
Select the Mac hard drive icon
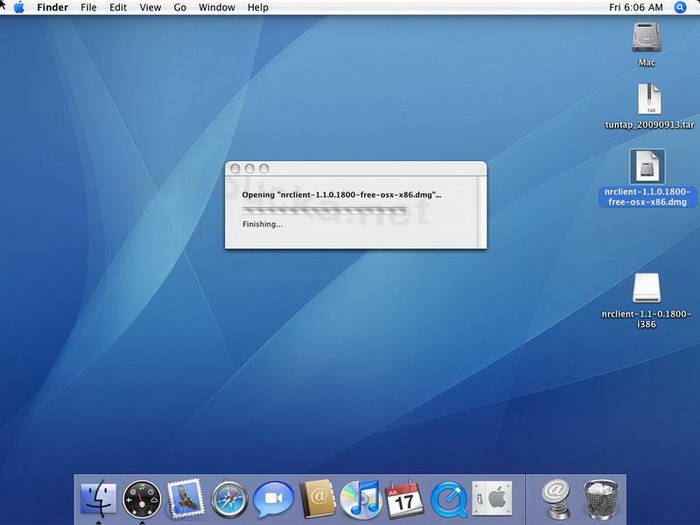[x=647, y=38]
